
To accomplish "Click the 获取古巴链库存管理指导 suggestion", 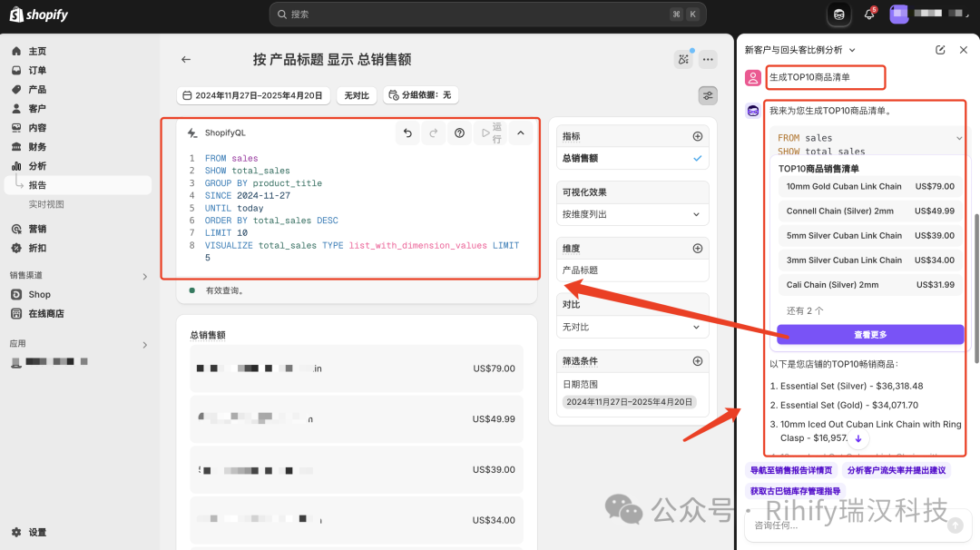I will point(795,491).
